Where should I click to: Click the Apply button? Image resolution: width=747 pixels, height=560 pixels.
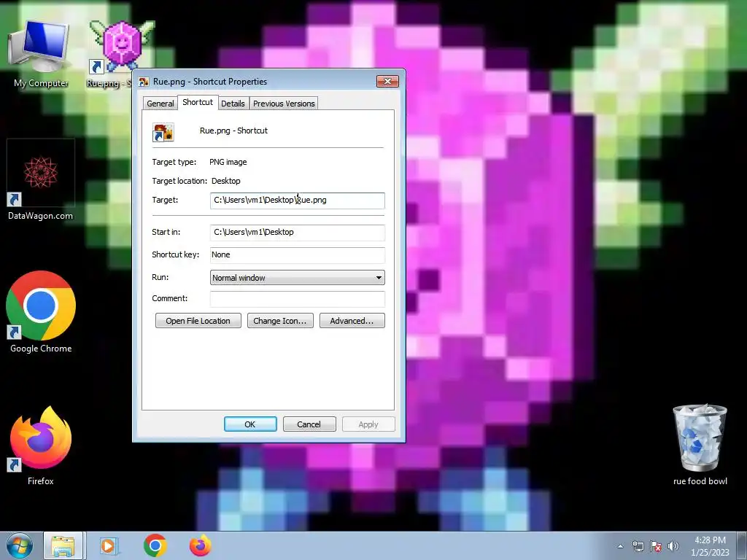click(368, 424)
